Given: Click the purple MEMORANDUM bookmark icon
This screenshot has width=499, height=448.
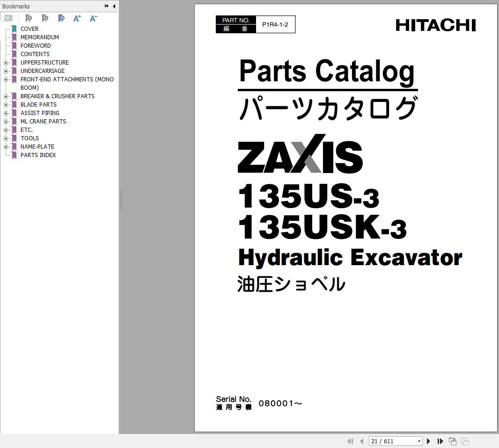Looking at the screenshot, I should point(14,37).
